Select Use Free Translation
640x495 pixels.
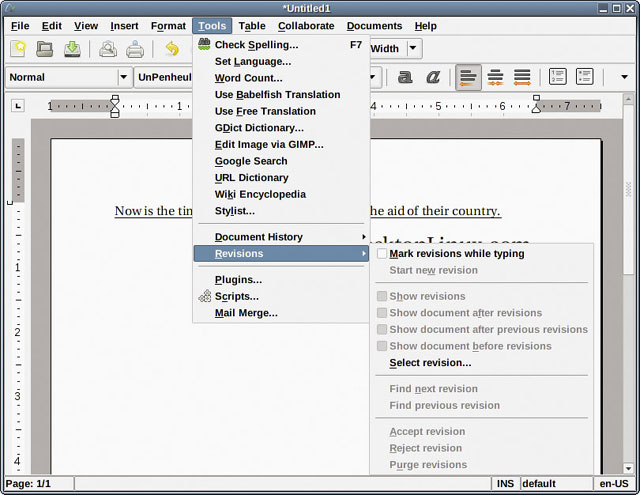coord(281,111)
